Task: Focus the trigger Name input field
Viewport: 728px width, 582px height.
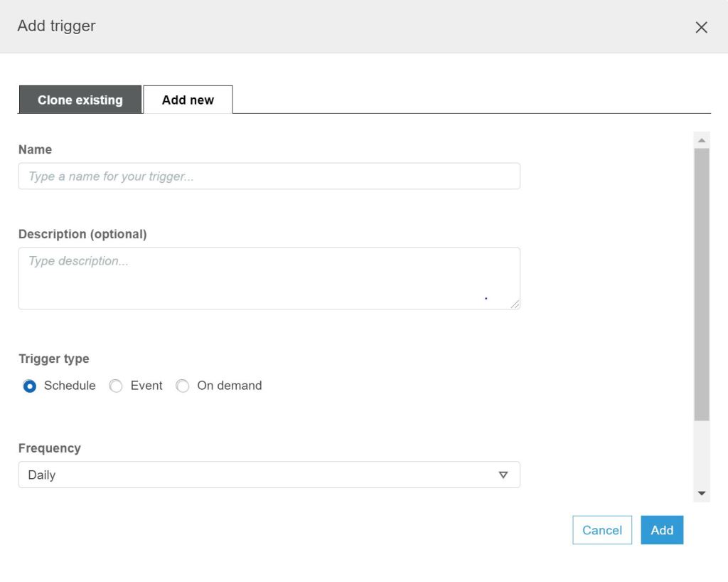Action: [269, 176]
